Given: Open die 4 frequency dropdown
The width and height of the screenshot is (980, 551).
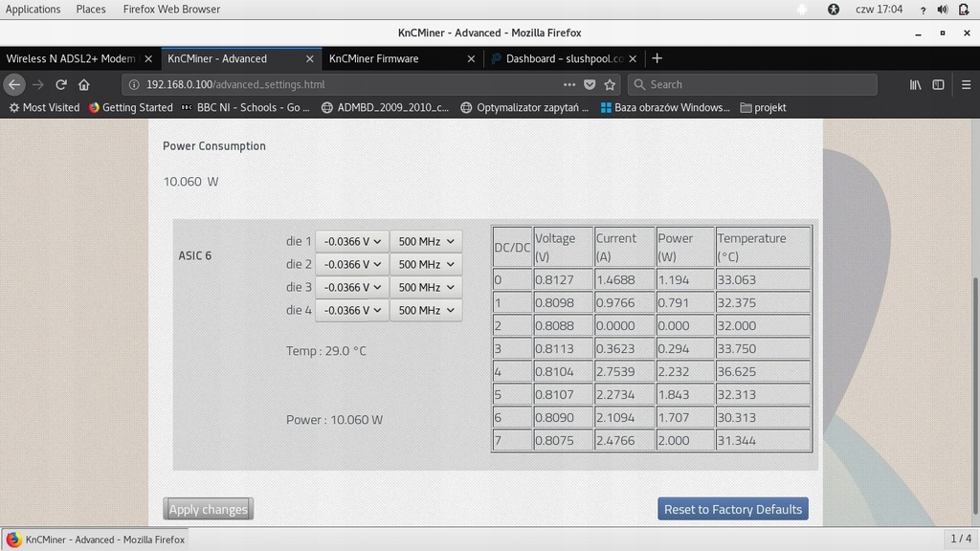Looking at the screenshot, I should [x=426, y=311].
